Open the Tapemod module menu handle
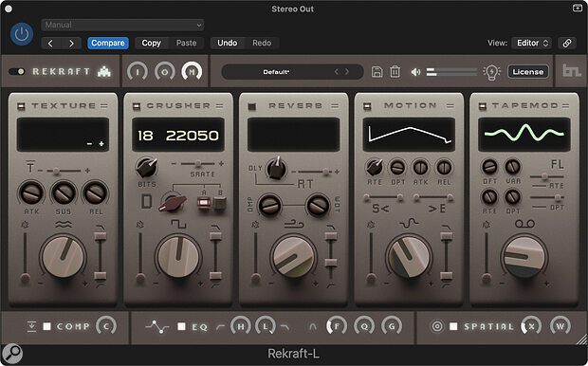The height and width of the screenshot is (366, 588). pyautogui.click(x=565, y=106)
